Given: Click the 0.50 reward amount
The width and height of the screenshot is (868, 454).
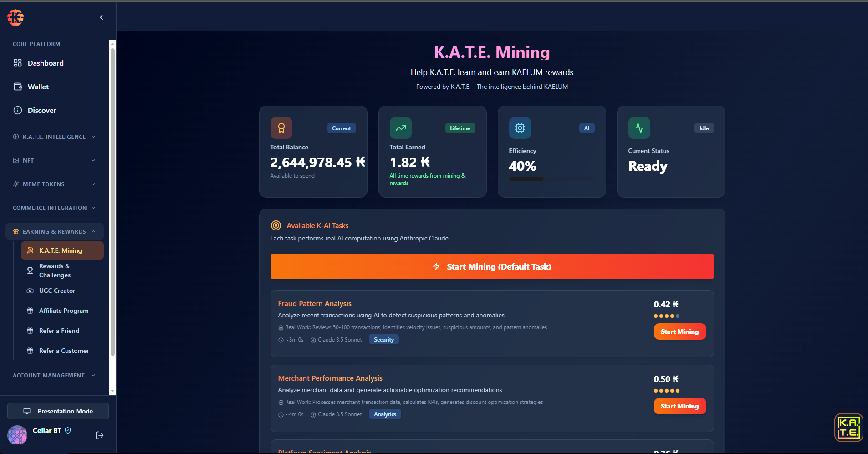Looking at the screenshot, I should point(666,379).
